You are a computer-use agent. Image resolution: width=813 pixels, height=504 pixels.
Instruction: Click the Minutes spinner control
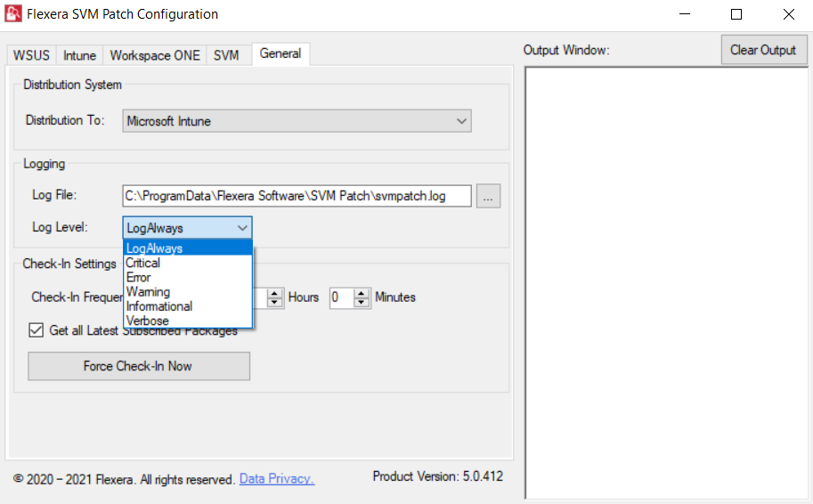[362, 297]
